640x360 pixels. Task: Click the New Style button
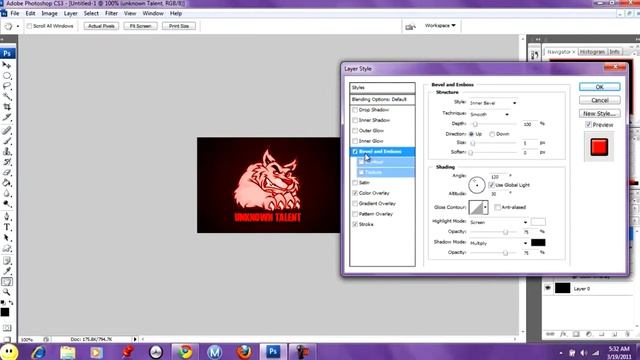click(599, 114)
